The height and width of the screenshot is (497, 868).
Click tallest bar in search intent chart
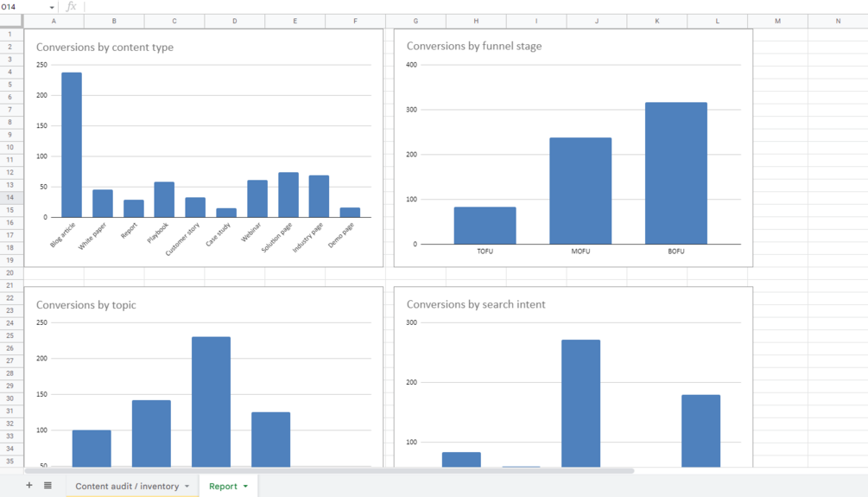point(580,404)
